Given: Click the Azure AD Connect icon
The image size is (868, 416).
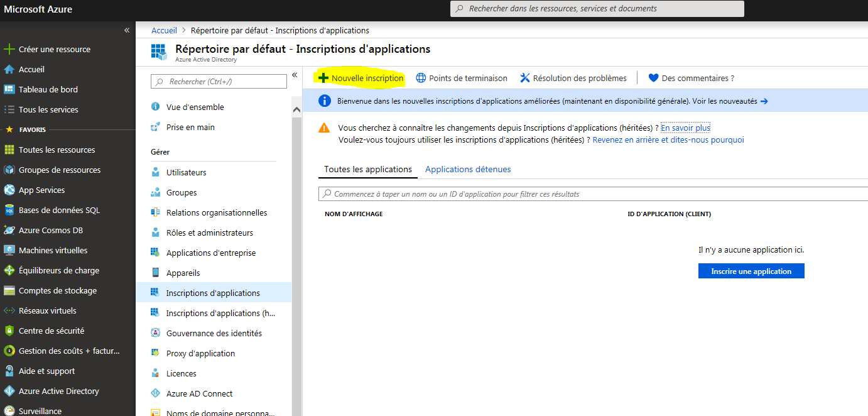Looking at the screenshot, I should coord(155,393).
